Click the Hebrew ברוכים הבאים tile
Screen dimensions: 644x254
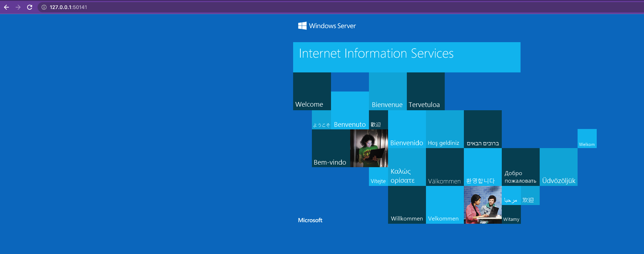tap(483, 129)
